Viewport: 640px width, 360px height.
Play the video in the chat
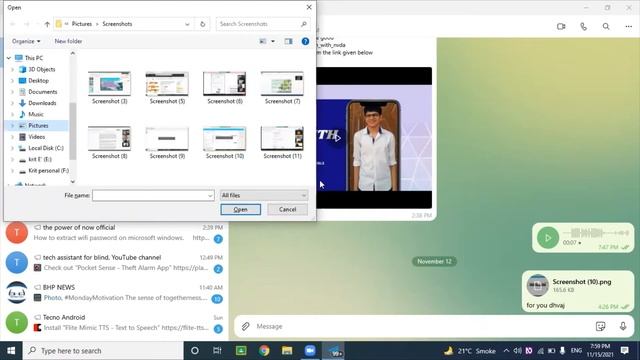click(x=337, y=138)
